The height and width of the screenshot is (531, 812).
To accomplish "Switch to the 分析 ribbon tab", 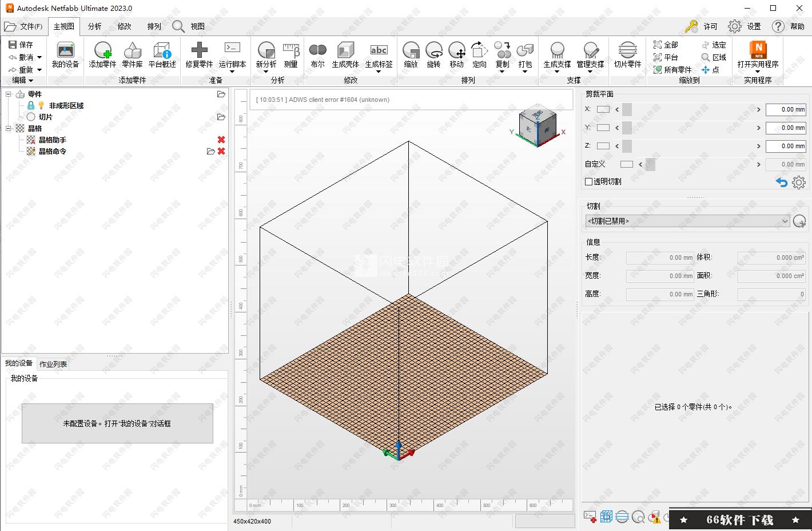I will click(x=95, y=26).
